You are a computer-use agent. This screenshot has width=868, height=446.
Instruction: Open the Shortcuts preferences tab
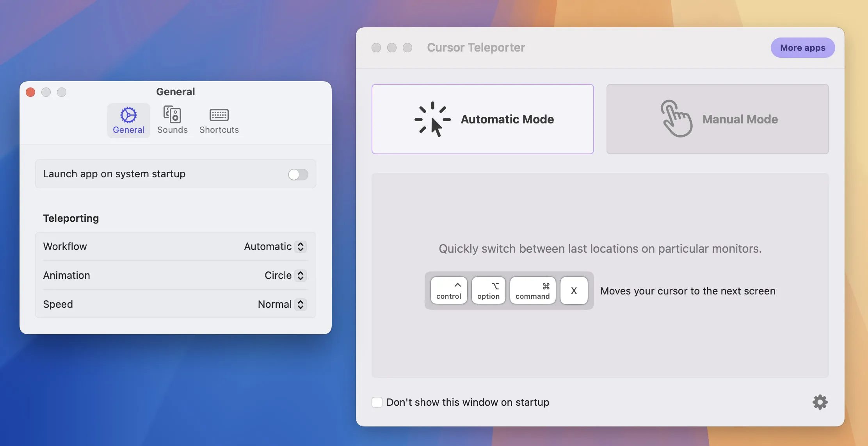219,120
